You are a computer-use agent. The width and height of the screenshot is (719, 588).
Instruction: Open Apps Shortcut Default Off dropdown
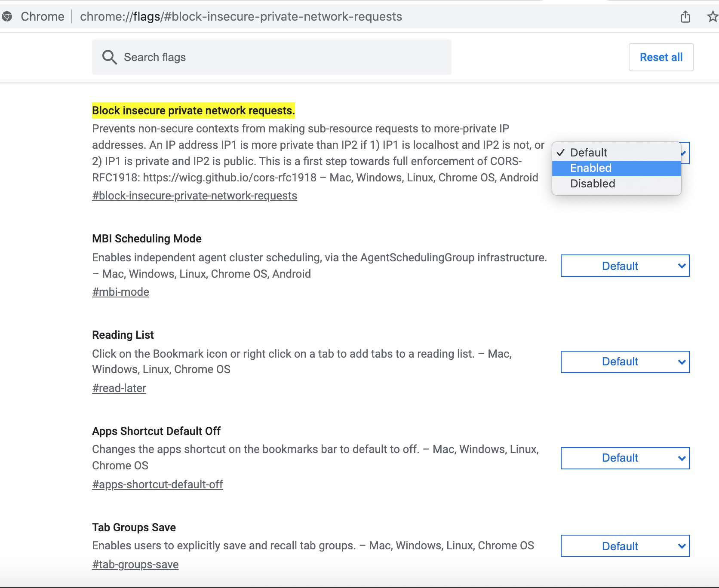625,458
